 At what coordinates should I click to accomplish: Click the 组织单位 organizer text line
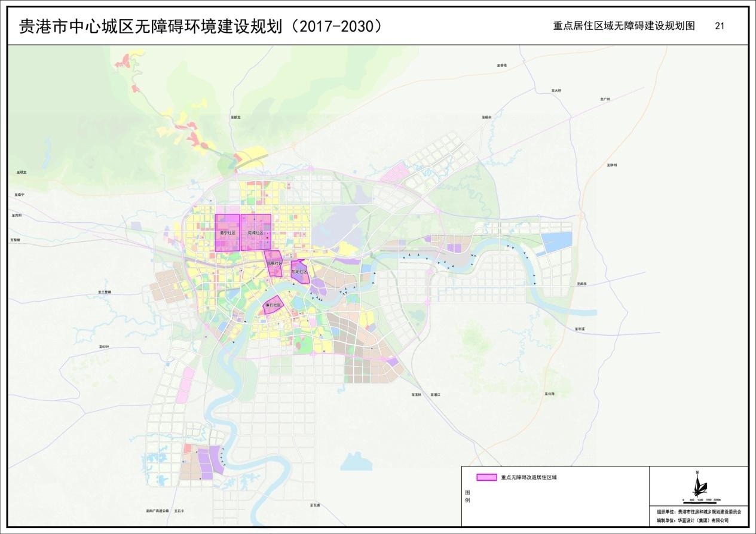click(x=698, y=512)
